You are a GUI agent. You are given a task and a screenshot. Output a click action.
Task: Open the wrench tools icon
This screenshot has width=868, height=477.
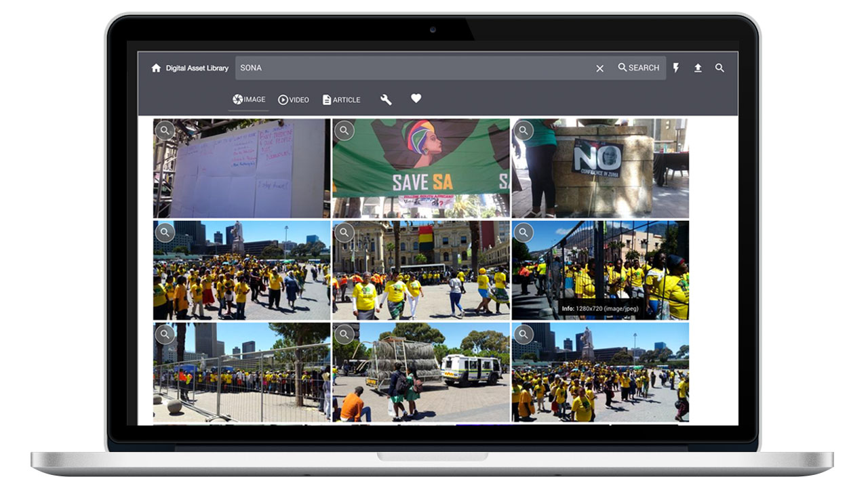click(x=386, y=100)
